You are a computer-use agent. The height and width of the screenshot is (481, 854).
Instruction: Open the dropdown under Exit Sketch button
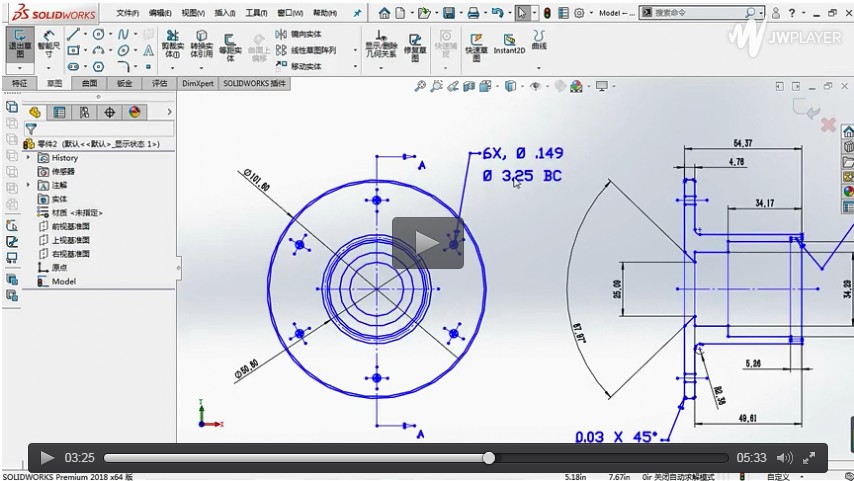click(x=19, y=67)
